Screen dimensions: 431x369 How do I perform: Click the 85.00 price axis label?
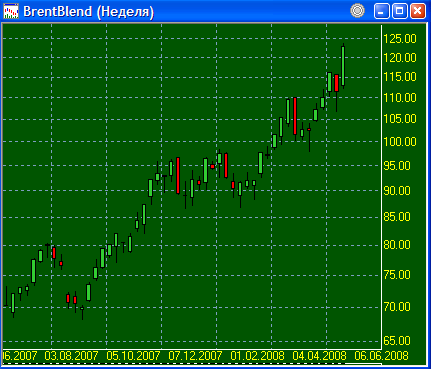(x=397, y=217)
